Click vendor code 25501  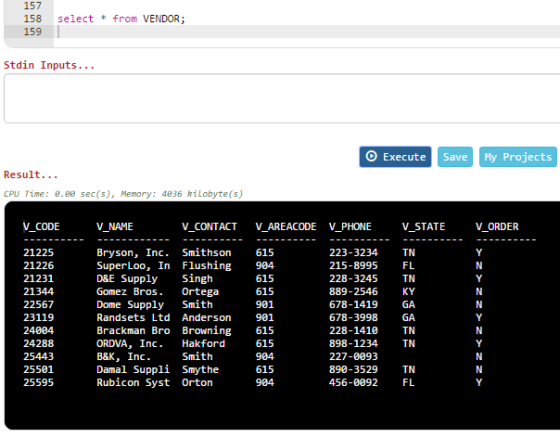tap(39, 369)
